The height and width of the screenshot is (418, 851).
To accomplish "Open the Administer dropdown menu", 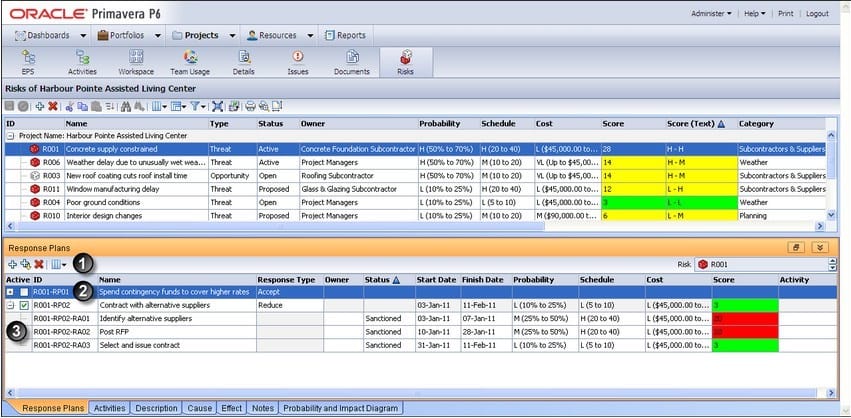I will coord(711,14).
